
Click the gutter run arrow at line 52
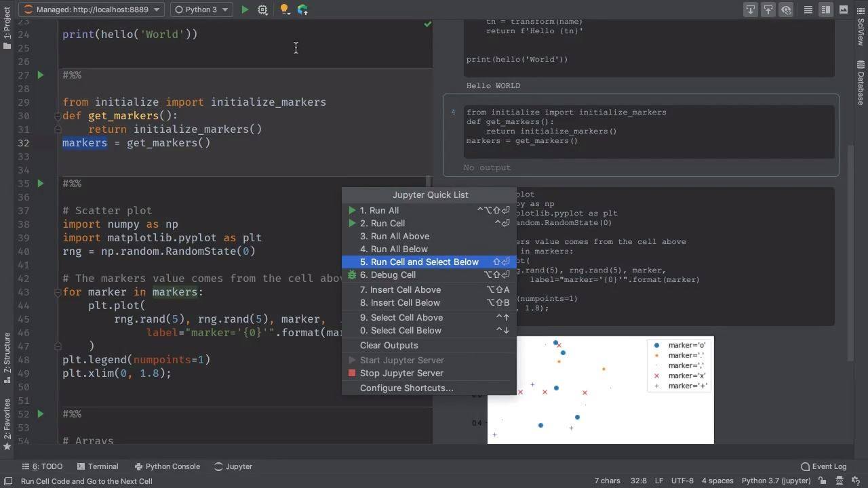coord(40,414)
